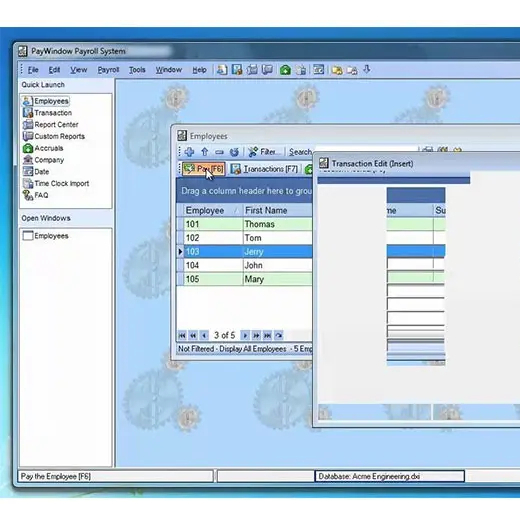The width and height of the screenshot is (520, 520).
Task: Click the green Accruals icon in the main toolbar
Action: pos(285,70)
